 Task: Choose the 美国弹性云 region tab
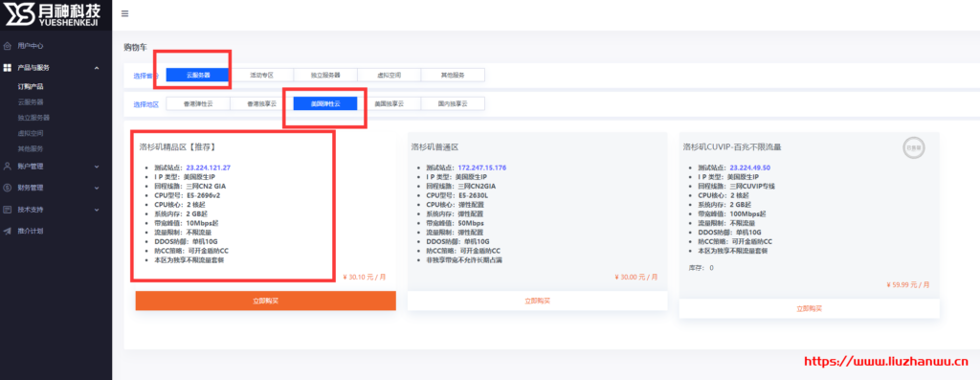point(325,103)
